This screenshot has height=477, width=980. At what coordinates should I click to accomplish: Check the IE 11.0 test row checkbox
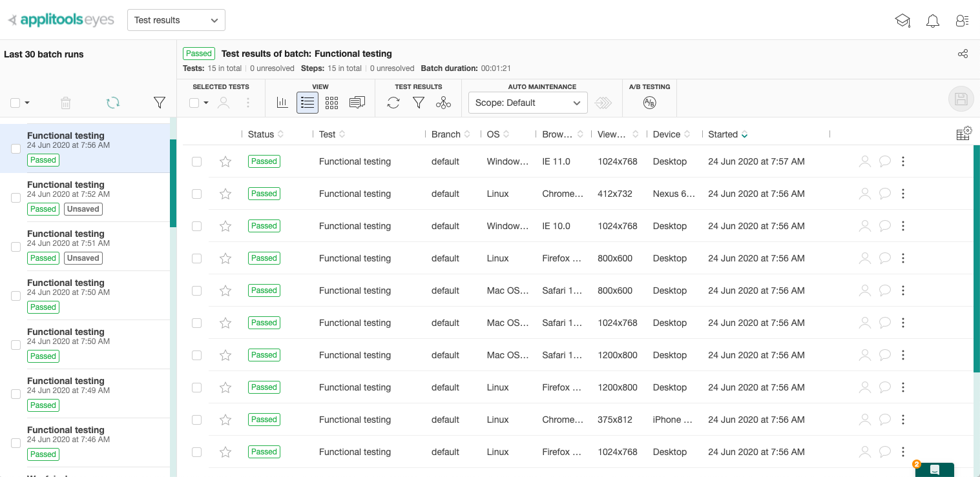tap(197, 161)
